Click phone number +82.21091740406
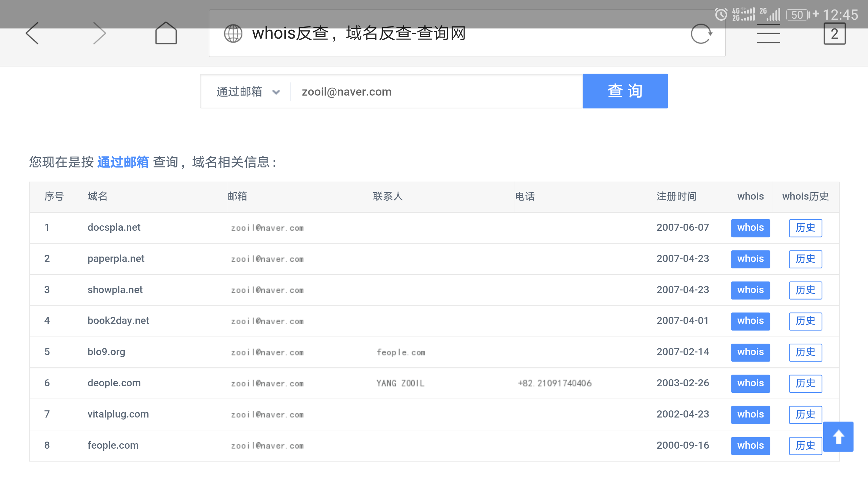This screenshot has width=868, height=488. tap(555, 383)
